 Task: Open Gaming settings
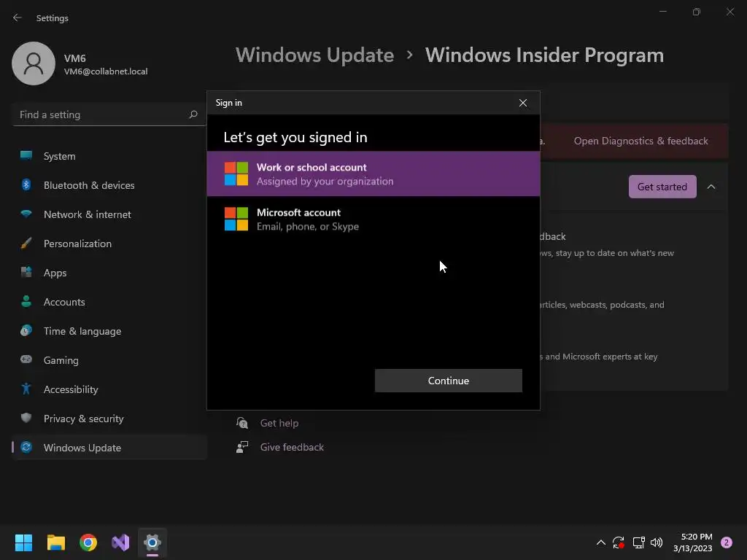click(109, 360)
